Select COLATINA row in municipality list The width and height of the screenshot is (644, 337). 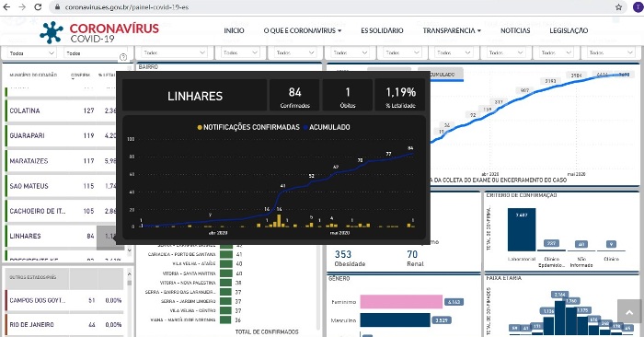(x=62, y=110)
